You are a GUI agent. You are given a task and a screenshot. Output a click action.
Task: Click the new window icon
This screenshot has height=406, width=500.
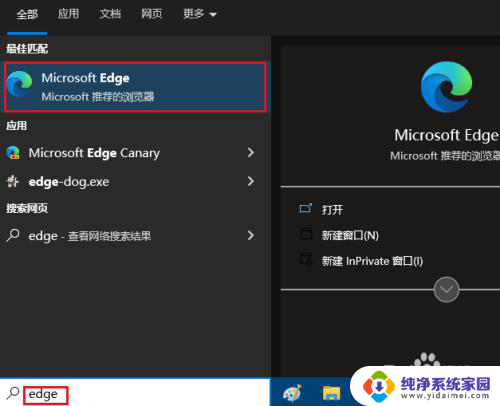[306, 234]
